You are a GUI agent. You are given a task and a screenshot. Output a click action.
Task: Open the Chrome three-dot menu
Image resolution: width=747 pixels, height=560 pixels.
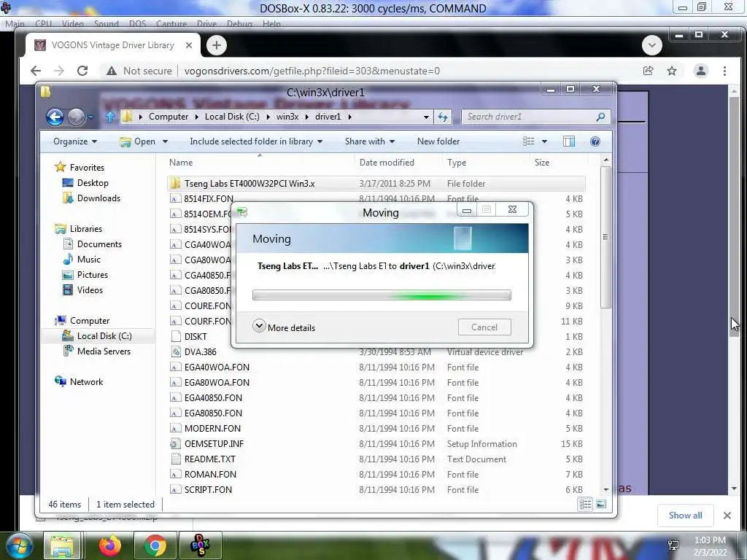724,71
